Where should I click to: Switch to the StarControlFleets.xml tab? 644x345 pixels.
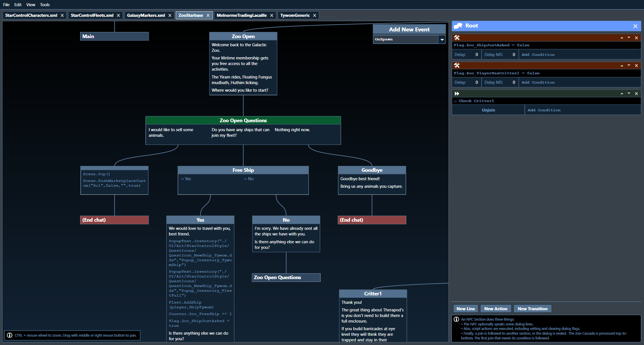pyautogui.click(x=92, y=15)
